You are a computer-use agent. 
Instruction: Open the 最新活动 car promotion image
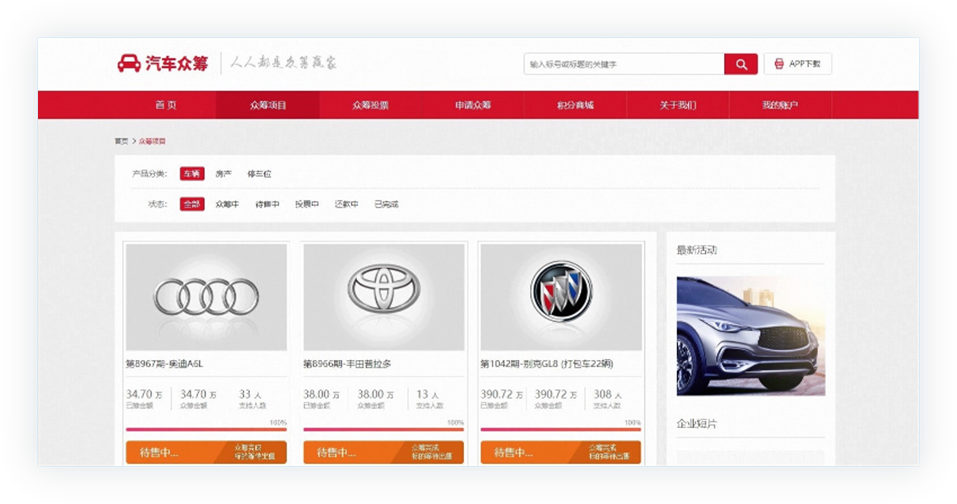click(750, 336)
